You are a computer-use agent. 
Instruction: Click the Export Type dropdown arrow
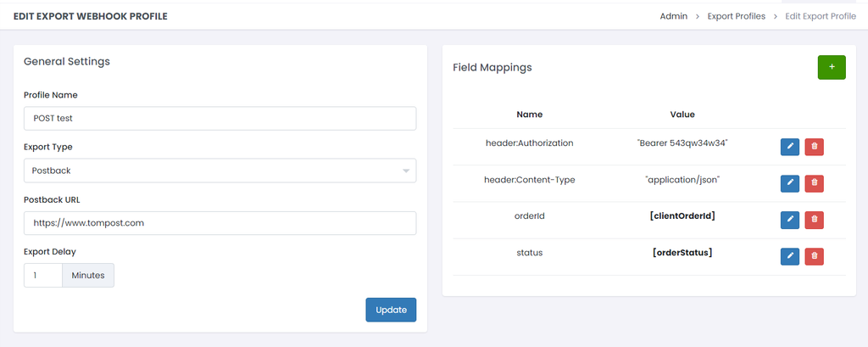(407, 171)
